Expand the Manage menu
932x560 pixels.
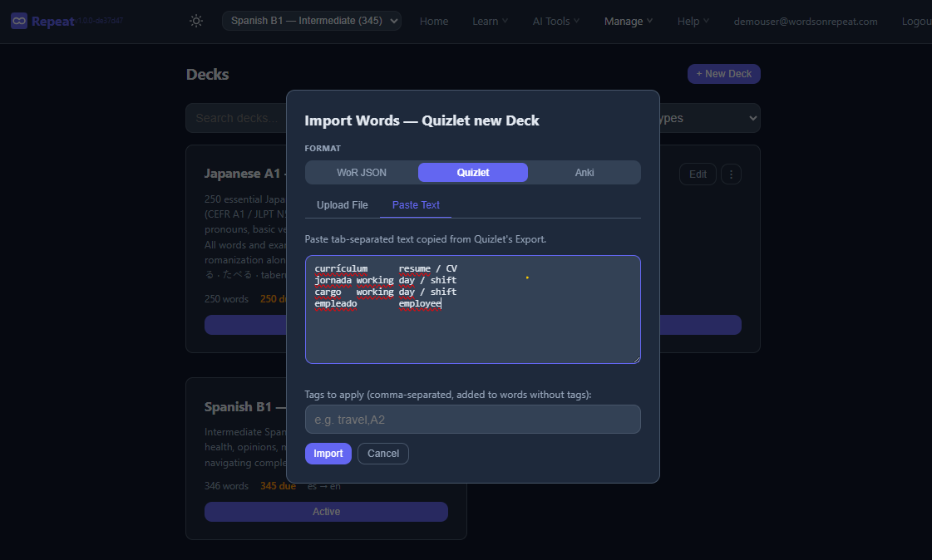pyautogui.click(x=629, y=22)
